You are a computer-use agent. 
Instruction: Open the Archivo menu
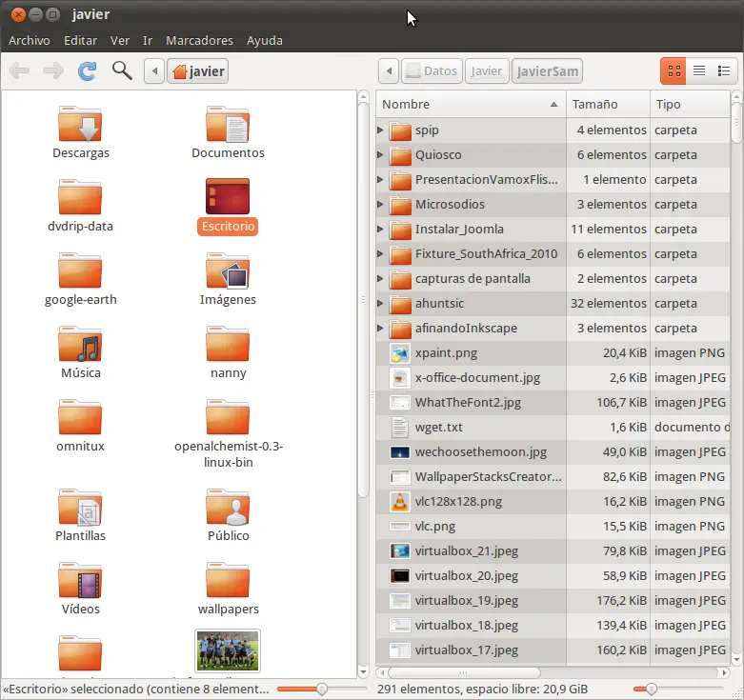pos(29,41)
